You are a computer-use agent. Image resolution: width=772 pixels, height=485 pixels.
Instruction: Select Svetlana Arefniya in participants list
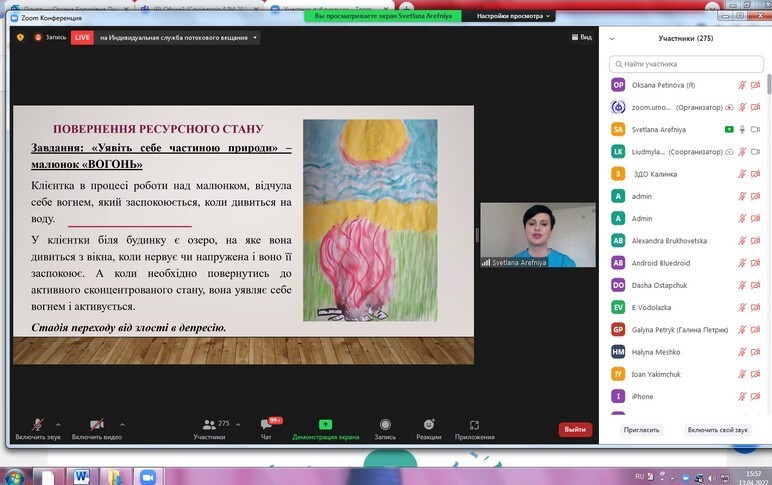click(660, 129)
